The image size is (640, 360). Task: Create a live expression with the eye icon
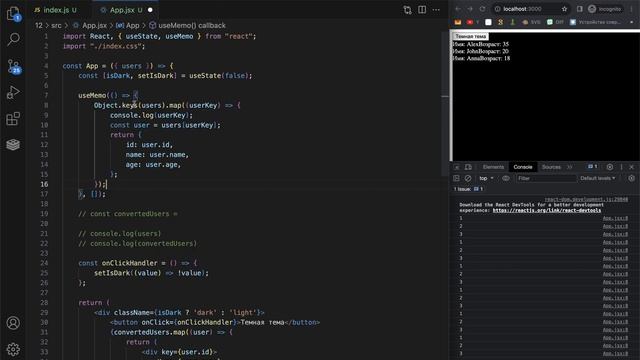[506, 178]
